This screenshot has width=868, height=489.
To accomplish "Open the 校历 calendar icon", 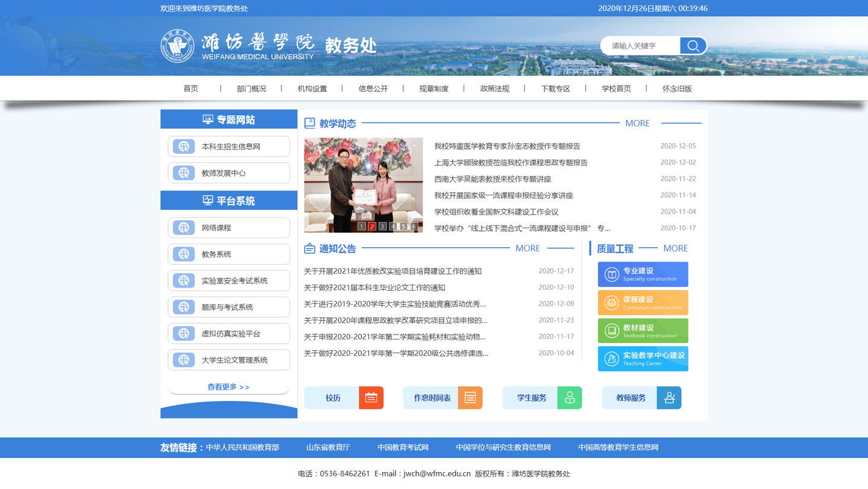I will point(371,398).
